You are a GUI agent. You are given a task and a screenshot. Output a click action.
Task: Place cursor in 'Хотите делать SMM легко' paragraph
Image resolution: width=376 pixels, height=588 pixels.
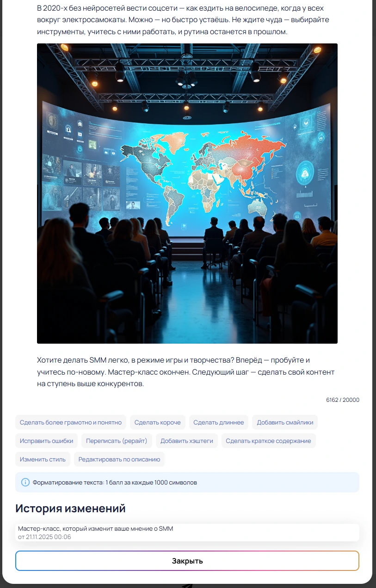185,371
